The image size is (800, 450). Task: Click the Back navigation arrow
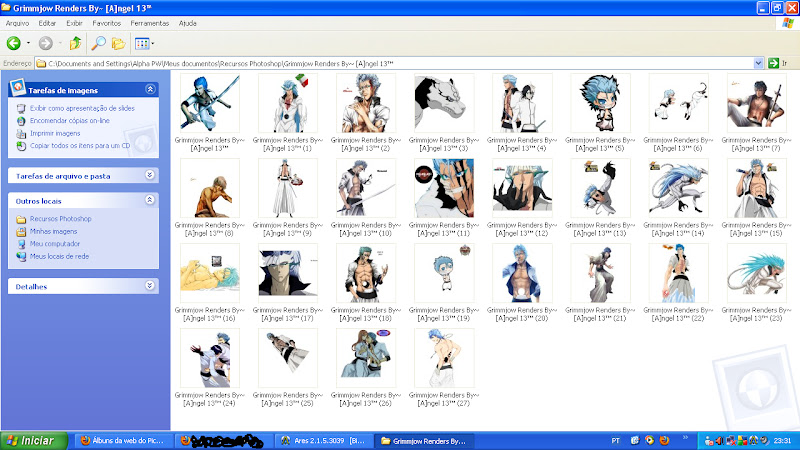pos(14,43)
